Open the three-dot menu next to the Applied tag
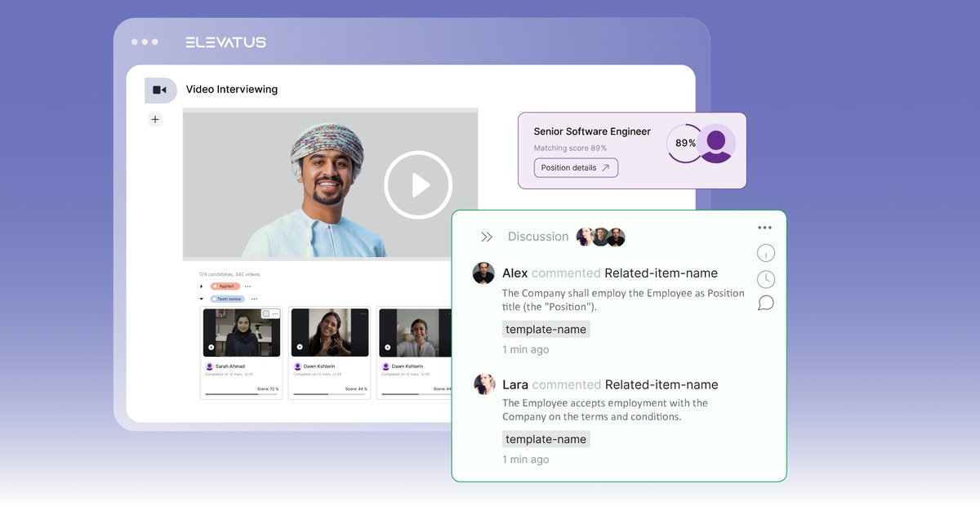 (247, 286)
